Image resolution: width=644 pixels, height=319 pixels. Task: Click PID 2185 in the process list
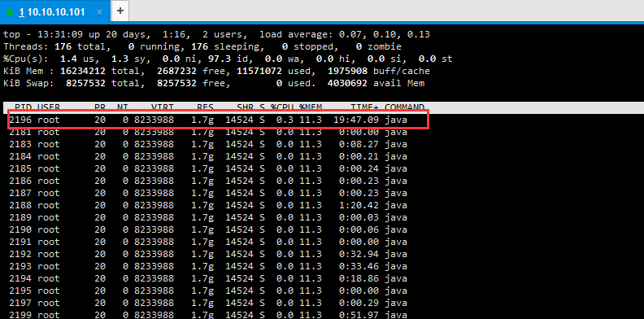[x=20, y=169]
